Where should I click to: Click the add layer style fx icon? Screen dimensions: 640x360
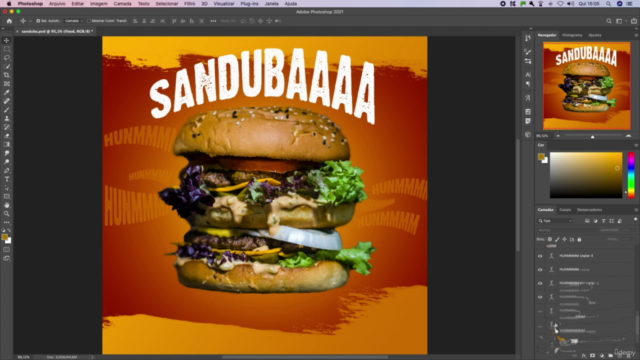click(584, 356)
